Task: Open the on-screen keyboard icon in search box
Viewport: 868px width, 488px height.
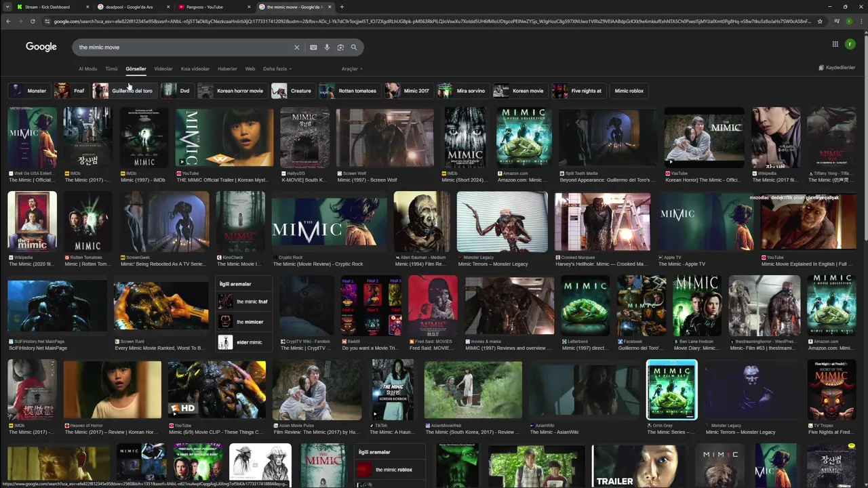Action: click(x=313, y=47)
